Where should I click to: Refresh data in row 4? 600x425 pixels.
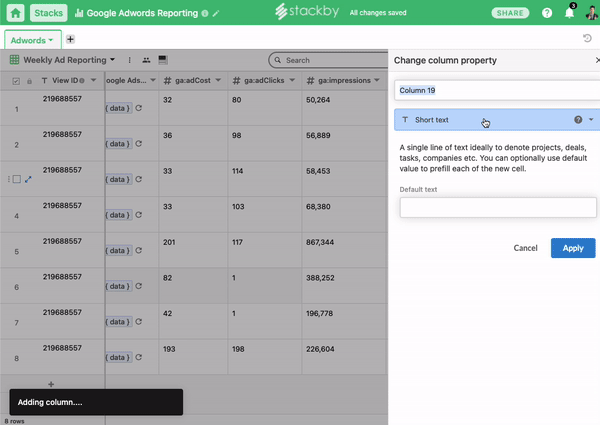pos(139,215)
